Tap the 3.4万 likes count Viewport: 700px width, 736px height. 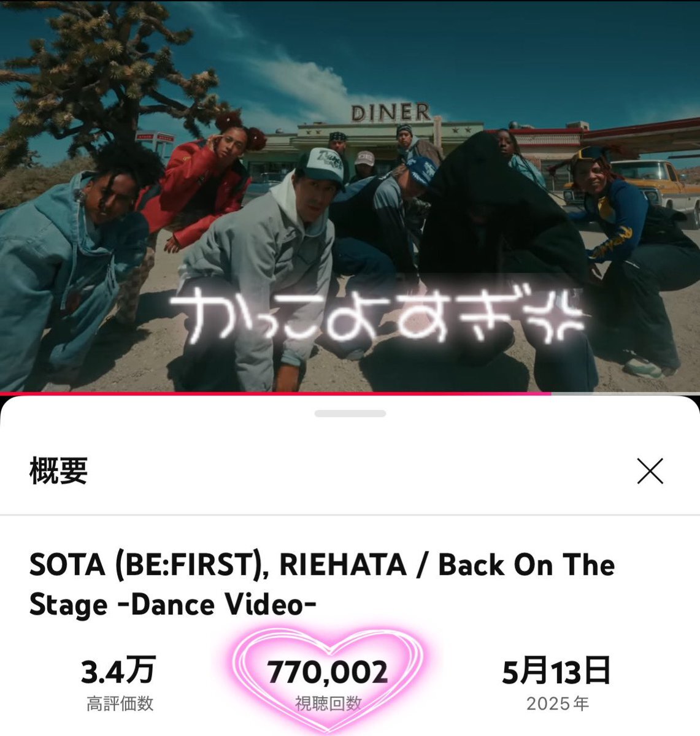(119, 670)
